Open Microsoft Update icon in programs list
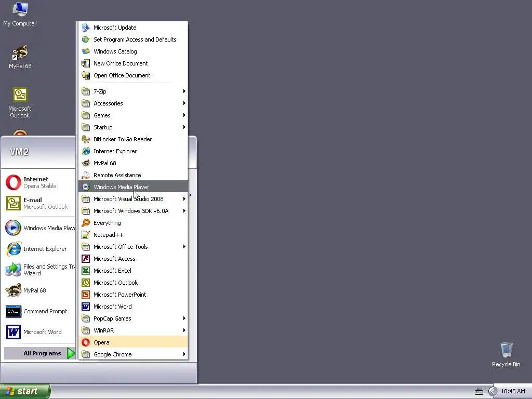 86,28
